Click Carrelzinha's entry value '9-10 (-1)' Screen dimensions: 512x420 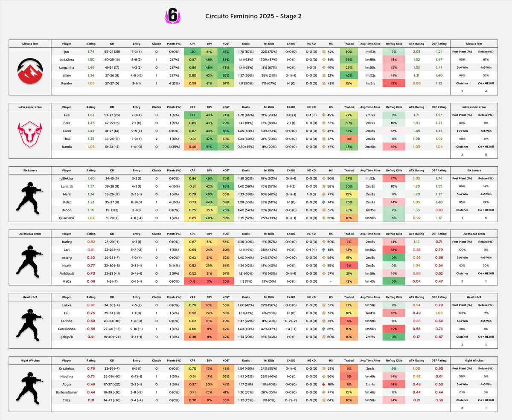[x=137, y=329]
